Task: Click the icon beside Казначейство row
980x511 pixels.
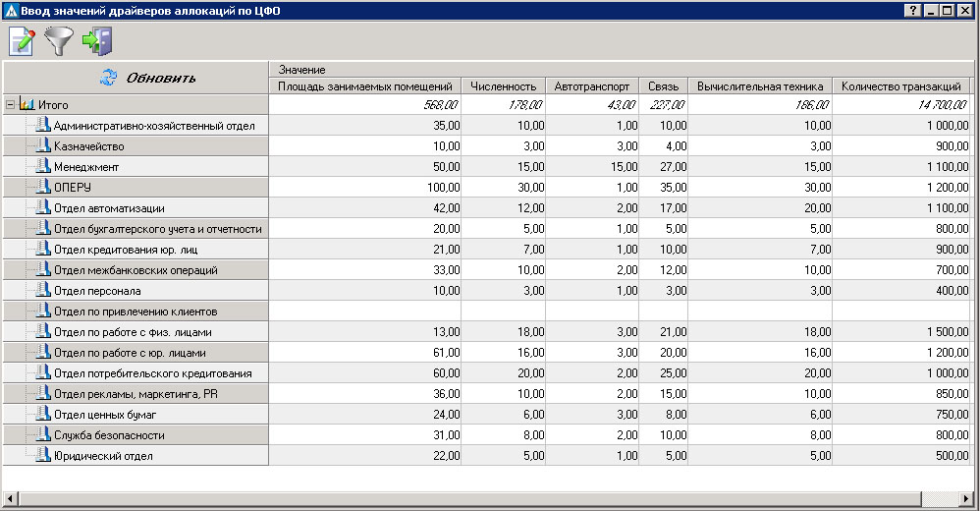Action: pos(42,145)
